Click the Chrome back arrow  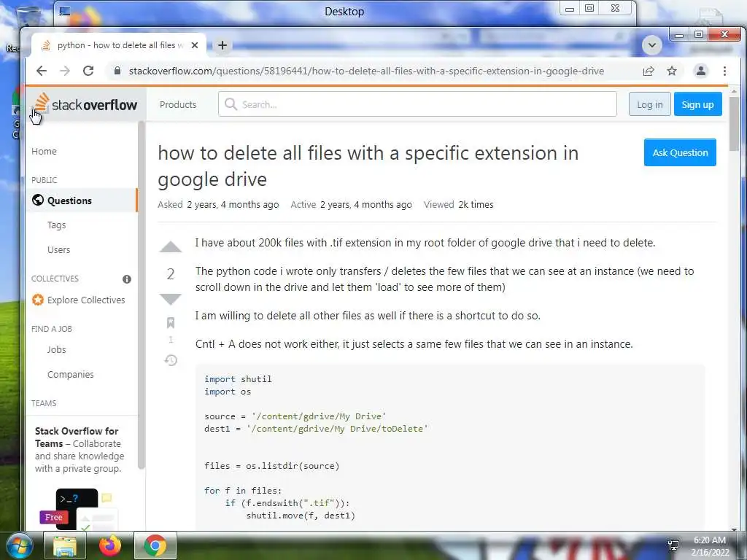42,71
